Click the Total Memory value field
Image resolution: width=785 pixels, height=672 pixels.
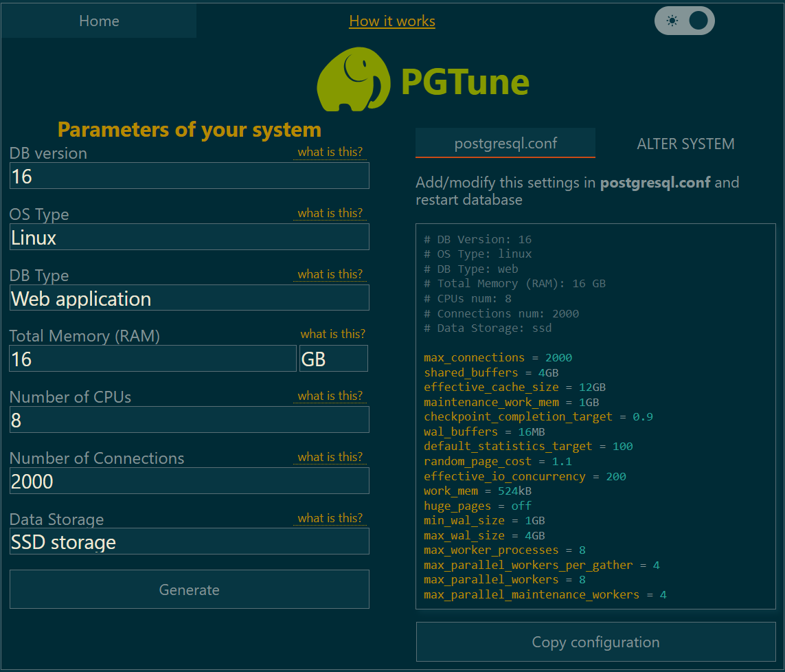point(151,358)
